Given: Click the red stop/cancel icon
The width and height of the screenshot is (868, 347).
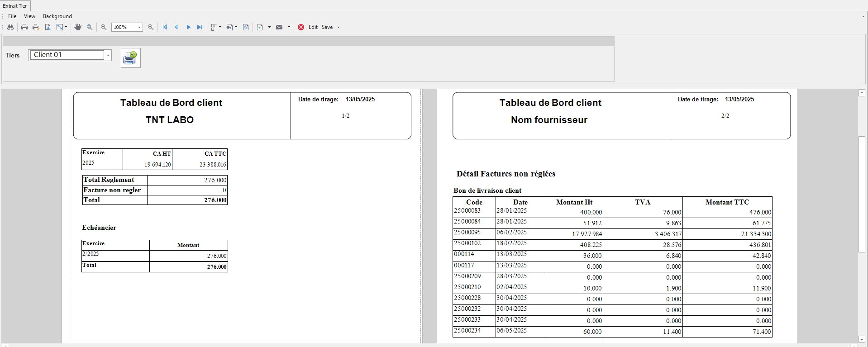Looking at the screenshot, I should click(301, 27).
